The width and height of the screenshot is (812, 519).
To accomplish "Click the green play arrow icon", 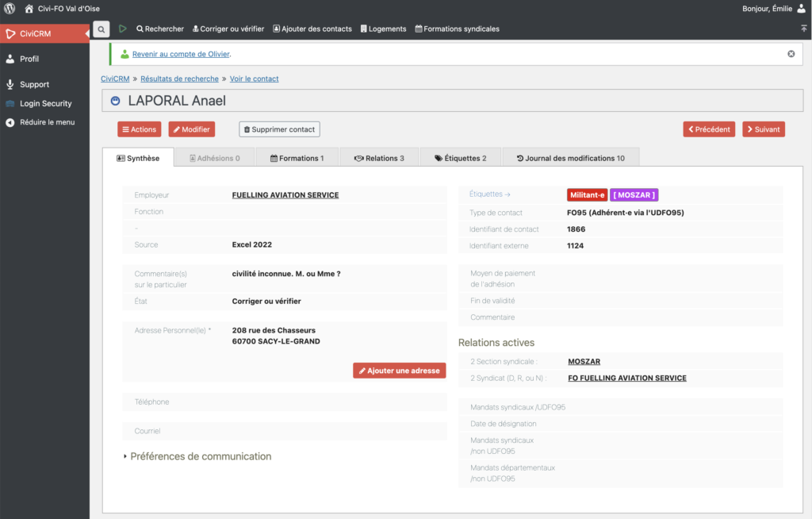I will (123, 29).
